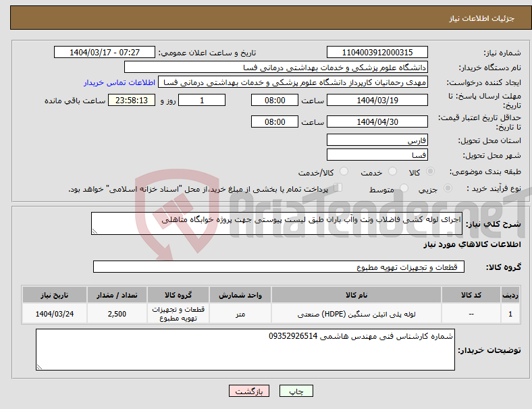Click the item name cell لوله پلی اتیلن سنگین (HDPE)
Viewport: 532px width, 409px height.
point(356,314)
